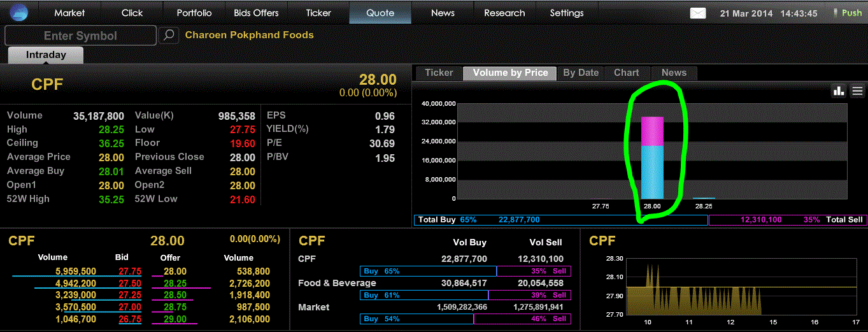Open the mail envelope icon
The width and height of the screenshot is (868, 332).
click(699, 13)
